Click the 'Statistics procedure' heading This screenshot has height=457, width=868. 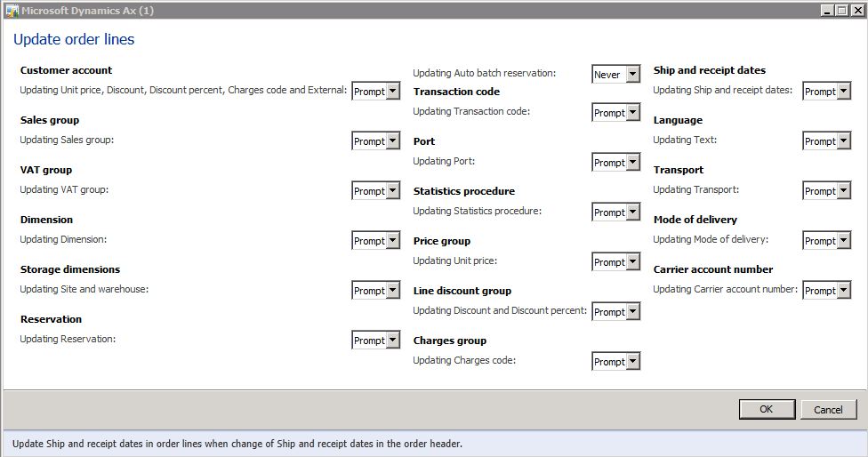[x=464, y=191]
